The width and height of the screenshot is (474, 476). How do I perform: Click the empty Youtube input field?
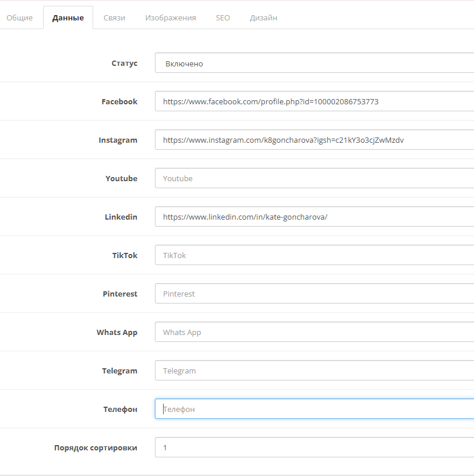314,178
